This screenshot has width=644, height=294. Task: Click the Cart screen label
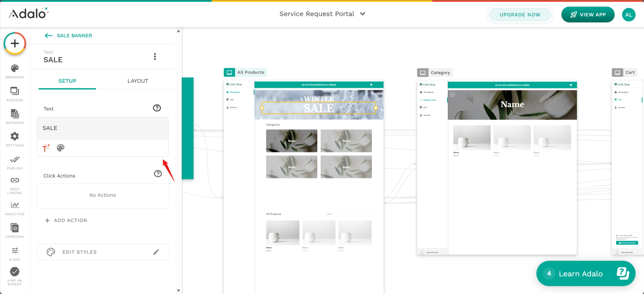[630, 72]
